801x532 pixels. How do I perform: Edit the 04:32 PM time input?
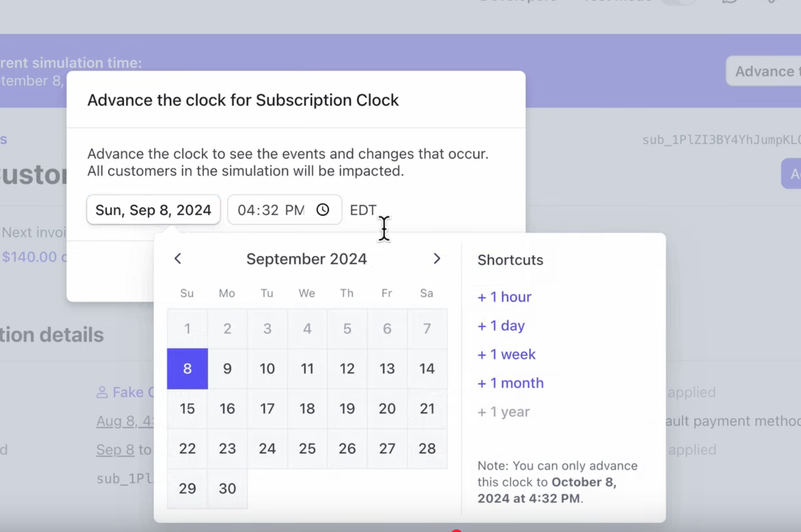point(271,210)
